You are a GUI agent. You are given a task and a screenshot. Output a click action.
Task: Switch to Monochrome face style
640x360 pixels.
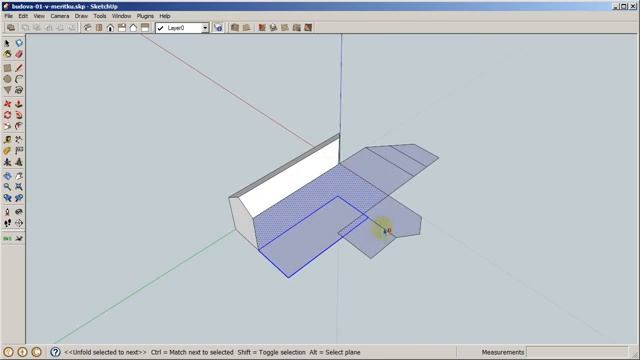tap(308, 28)
